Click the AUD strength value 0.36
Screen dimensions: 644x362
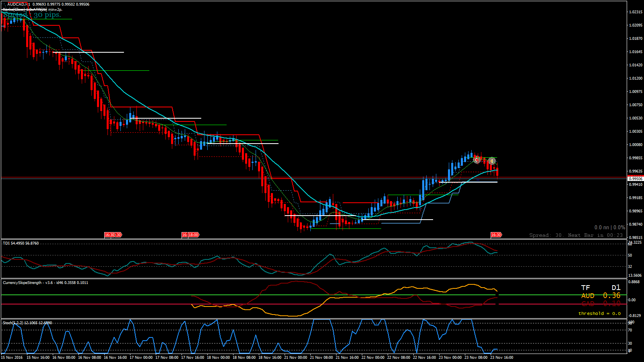[x=611, y=296]
